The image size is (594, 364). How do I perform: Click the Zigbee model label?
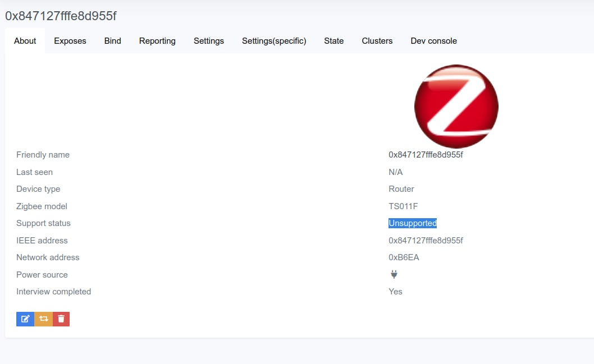tap(42, 206)
